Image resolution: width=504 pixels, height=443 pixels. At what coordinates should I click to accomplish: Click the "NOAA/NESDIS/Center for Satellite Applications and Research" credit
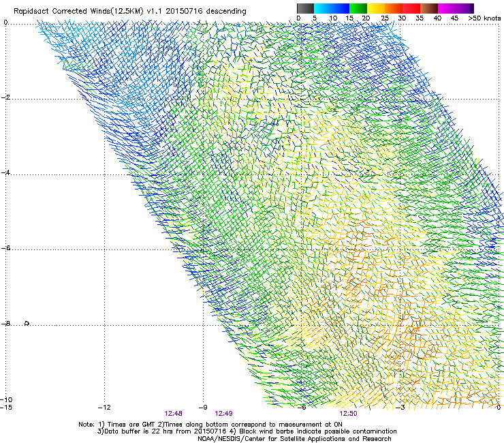coord(294,439)
